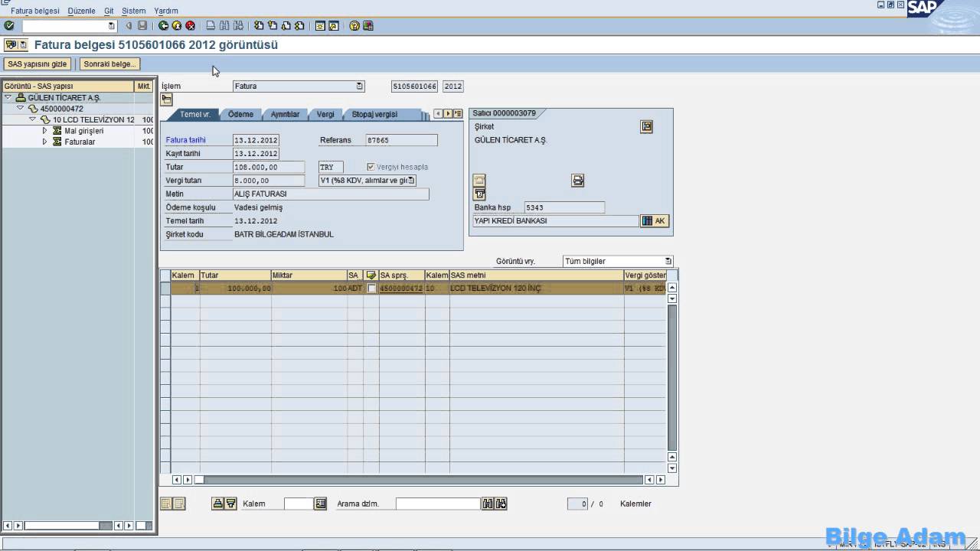Click the icon above Banka hsp label
Screen dimensions: 980x551
pyautogui.click(x=479, y=194)
